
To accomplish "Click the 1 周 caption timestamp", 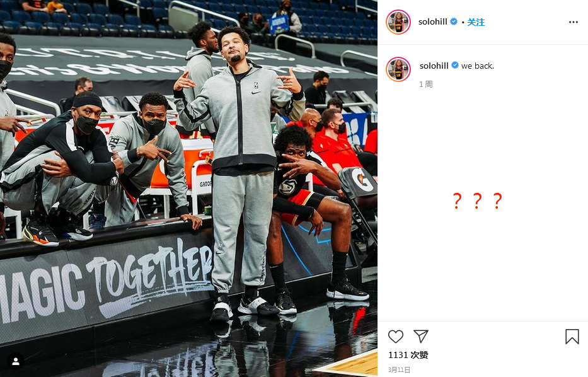I will click(x=425, y=84).
